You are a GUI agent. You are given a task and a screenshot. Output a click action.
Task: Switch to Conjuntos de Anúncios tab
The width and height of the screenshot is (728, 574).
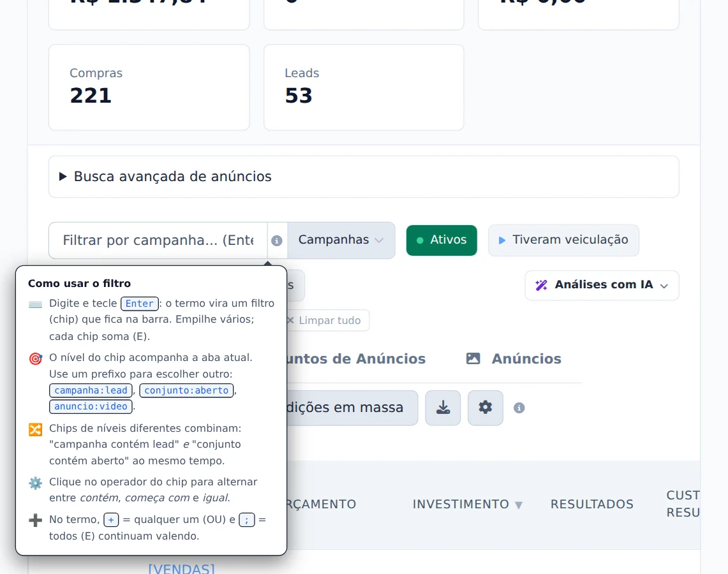point(355,358)
